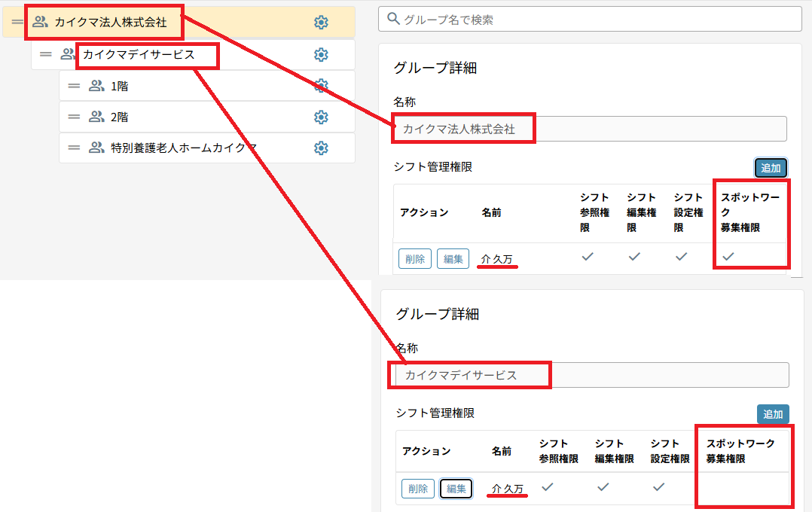Grab drag handle of カイクマデイサービス row

(45, 54)
